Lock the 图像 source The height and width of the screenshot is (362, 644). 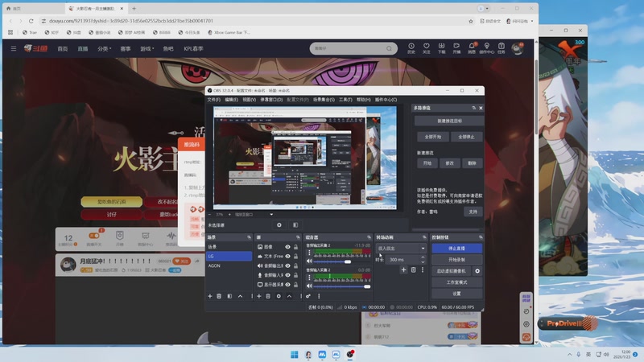(x=295, y=247)
